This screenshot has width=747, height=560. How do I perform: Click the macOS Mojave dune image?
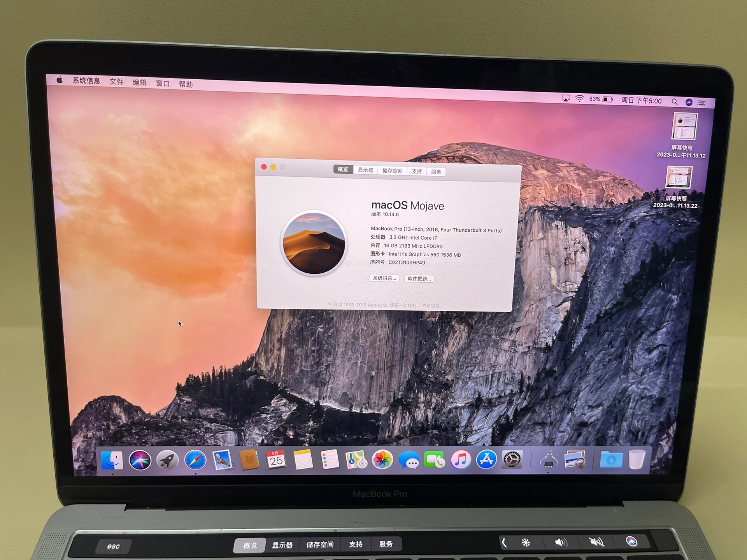coord(314,243)
